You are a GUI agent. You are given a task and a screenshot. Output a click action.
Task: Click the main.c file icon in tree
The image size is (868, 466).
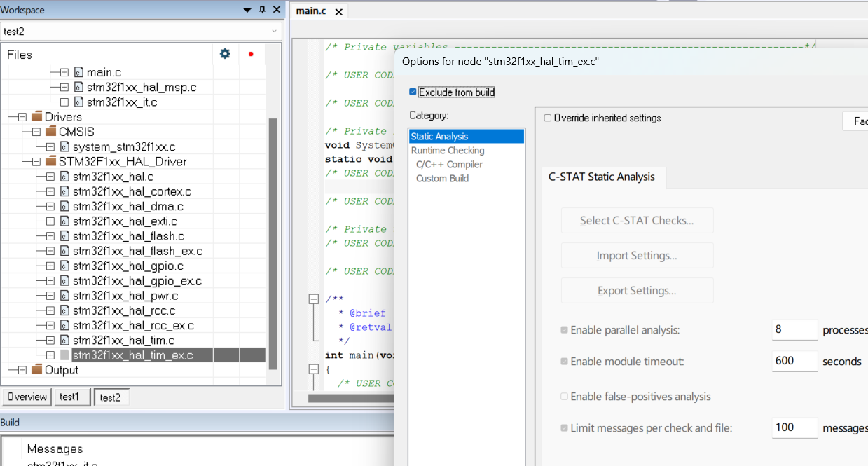coord(78,72)
